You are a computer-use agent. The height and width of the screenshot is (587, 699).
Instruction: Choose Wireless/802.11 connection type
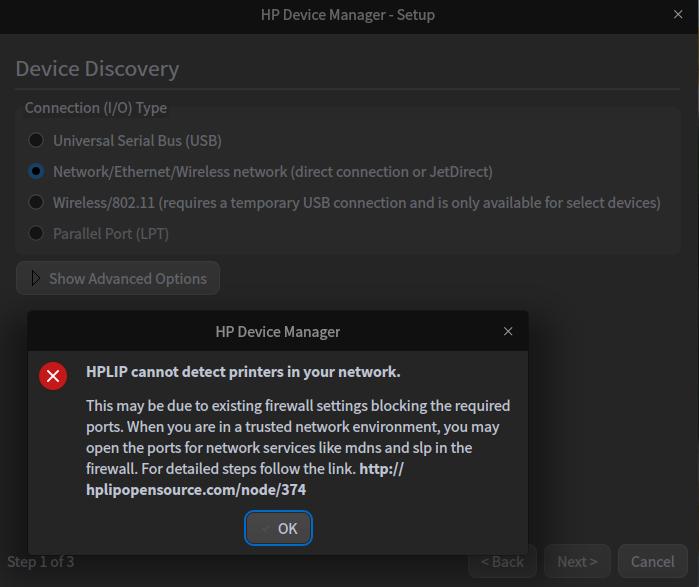coord(36,202)
